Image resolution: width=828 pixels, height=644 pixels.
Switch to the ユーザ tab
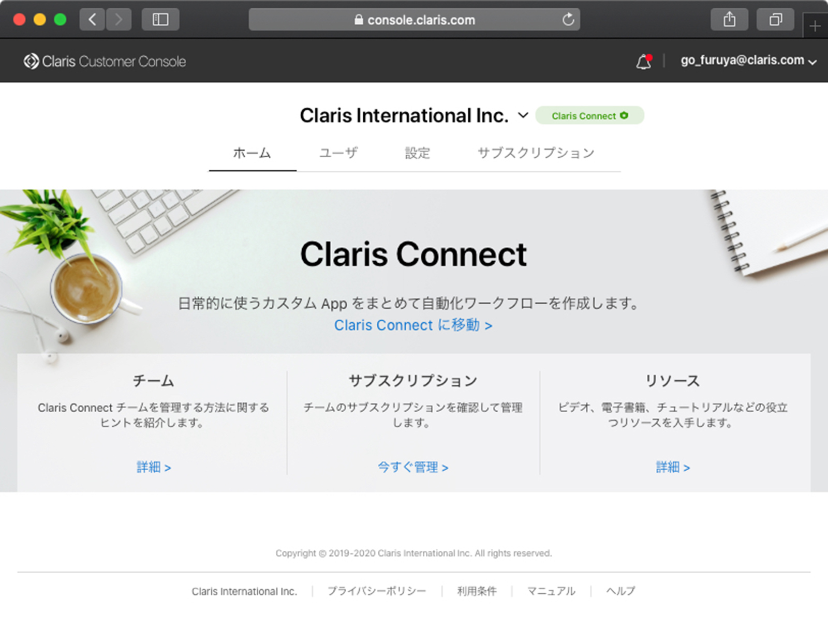click(x=338, y=153)
